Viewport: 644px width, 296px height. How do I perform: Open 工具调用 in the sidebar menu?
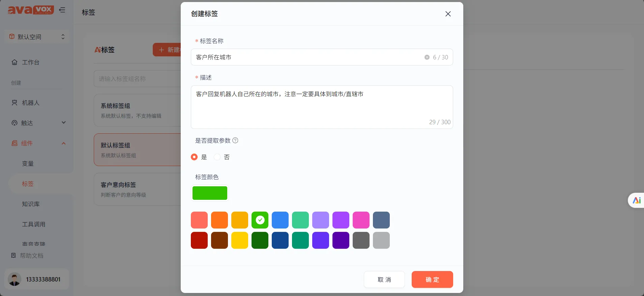pyautogui.click(x=33, y=224)
